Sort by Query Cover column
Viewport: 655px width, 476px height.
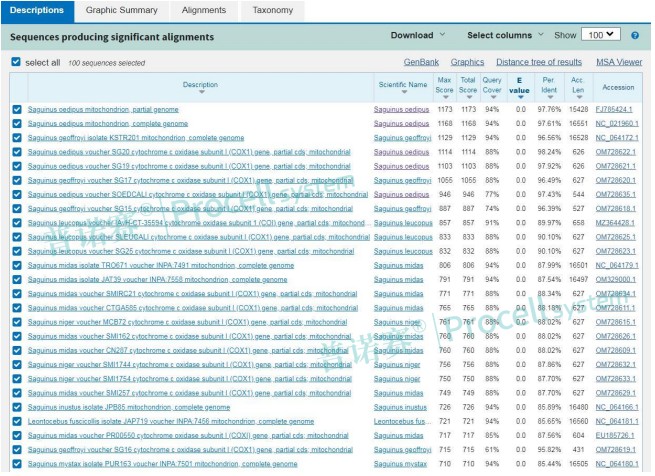coord(492,88)
